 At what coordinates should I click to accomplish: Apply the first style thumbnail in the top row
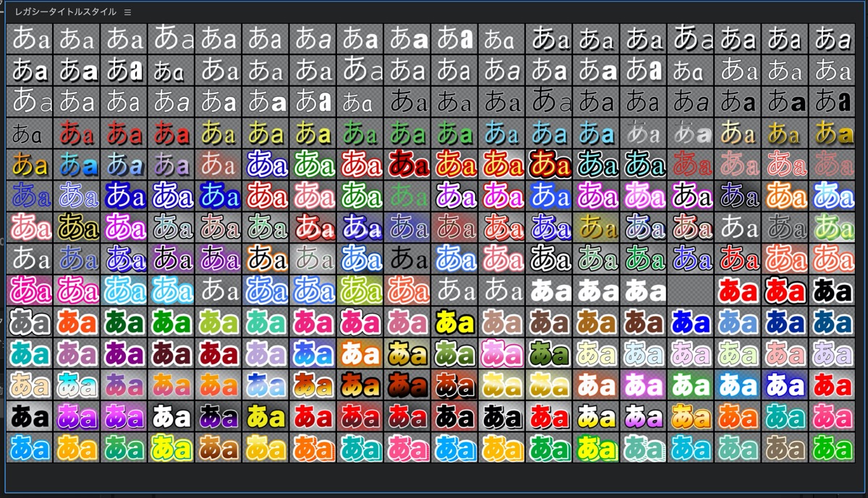[x=30, y=39]
